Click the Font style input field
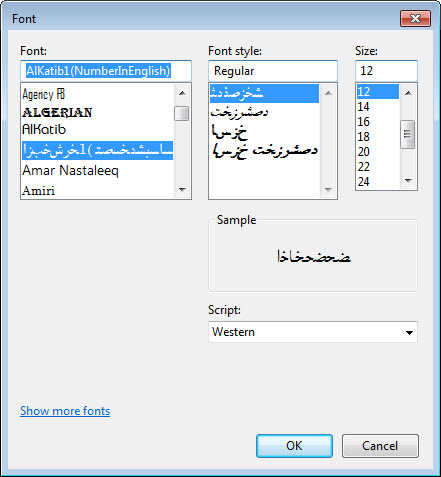Viewport: 441px width, 477px height. (x=273, y=71)
